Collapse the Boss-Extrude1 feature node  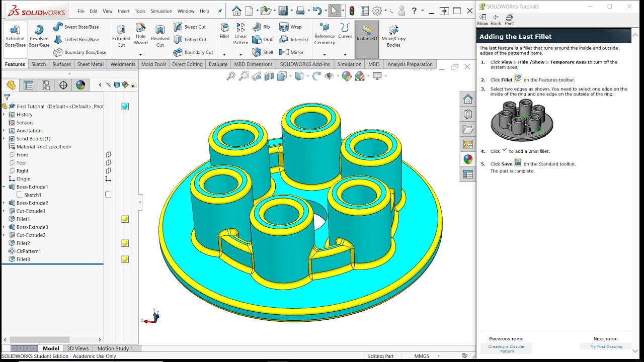click(x=4, y=187)
